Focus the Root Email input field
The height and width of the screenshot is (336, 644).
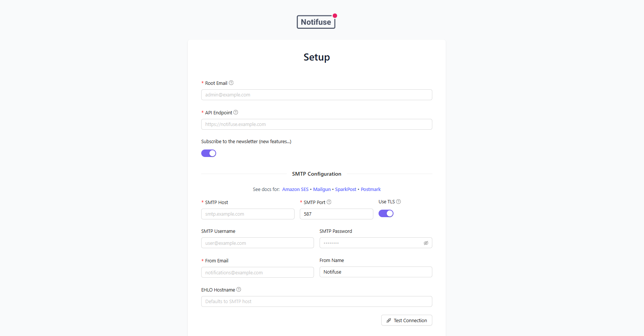(316, 95)
